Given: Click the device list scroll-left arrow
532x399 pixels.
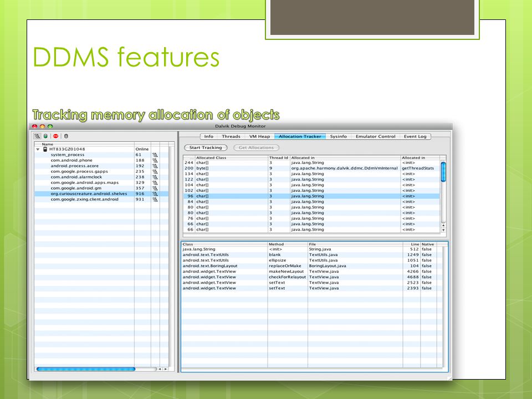Looking at the screenshot, I should pyautogui.click(x=160, y=369).
